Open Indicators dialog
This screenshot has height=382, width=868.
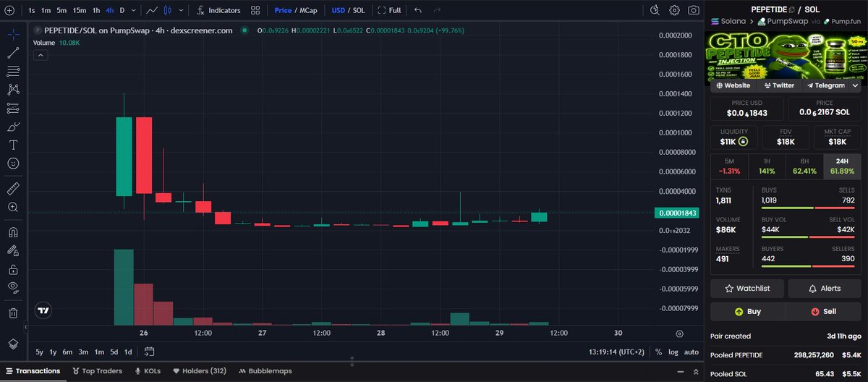pos(218,10)
